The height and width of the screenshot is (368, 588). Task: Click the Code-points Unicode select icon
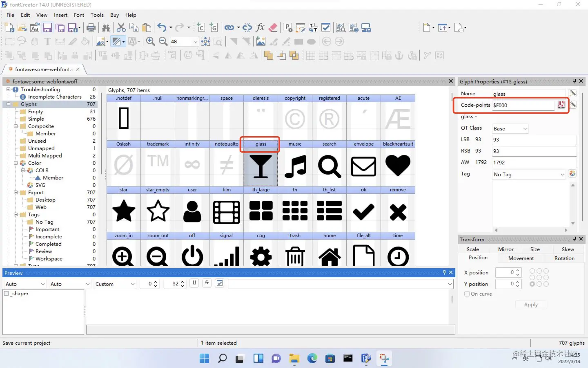pyautogui.click(x=561, y=105)
